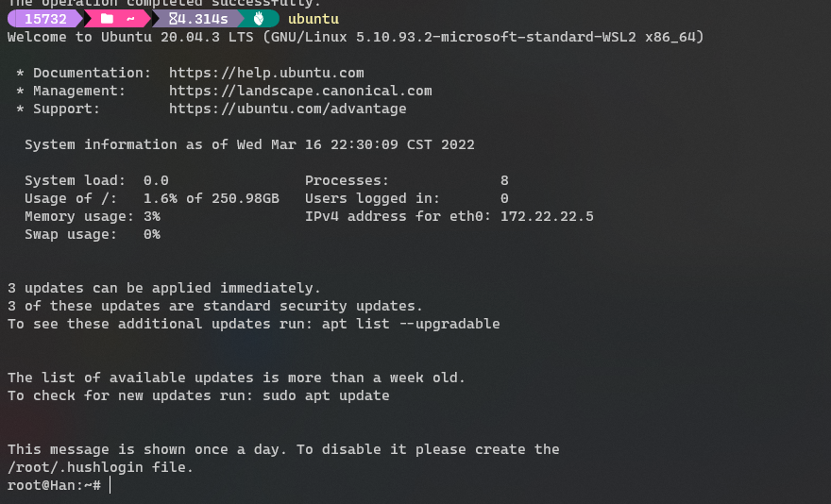Click the 'apt list --upgradable' command text
Image resolution: width=831 pixels, height=504 pixels.
pos(411,324)
